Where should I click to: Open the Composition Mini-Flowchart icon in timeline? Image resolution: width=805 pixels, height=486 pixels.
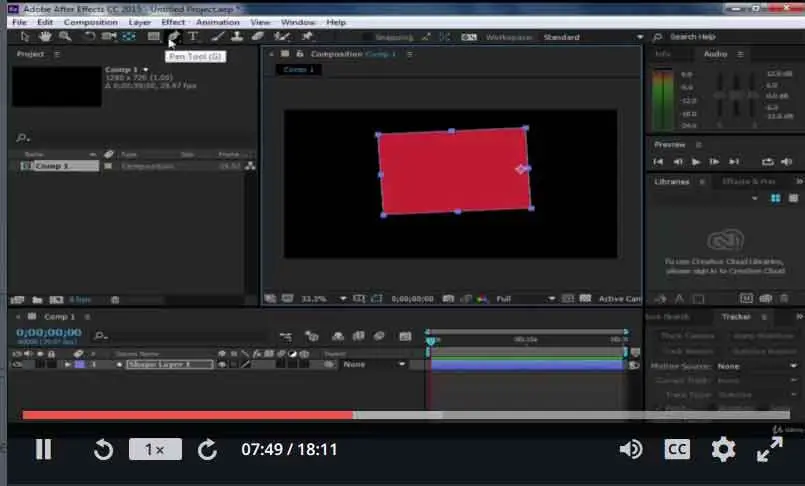(286, 337)
